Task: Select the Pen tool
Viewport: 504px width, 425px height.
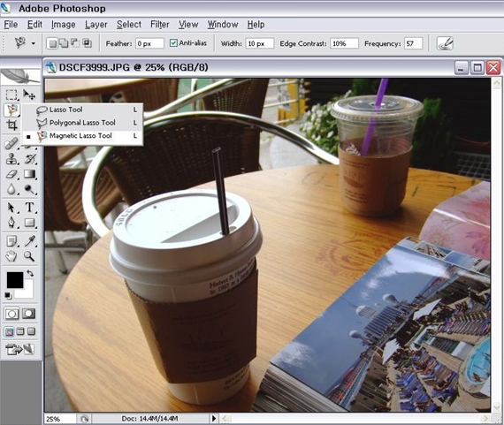Action: tap(11, 223)
